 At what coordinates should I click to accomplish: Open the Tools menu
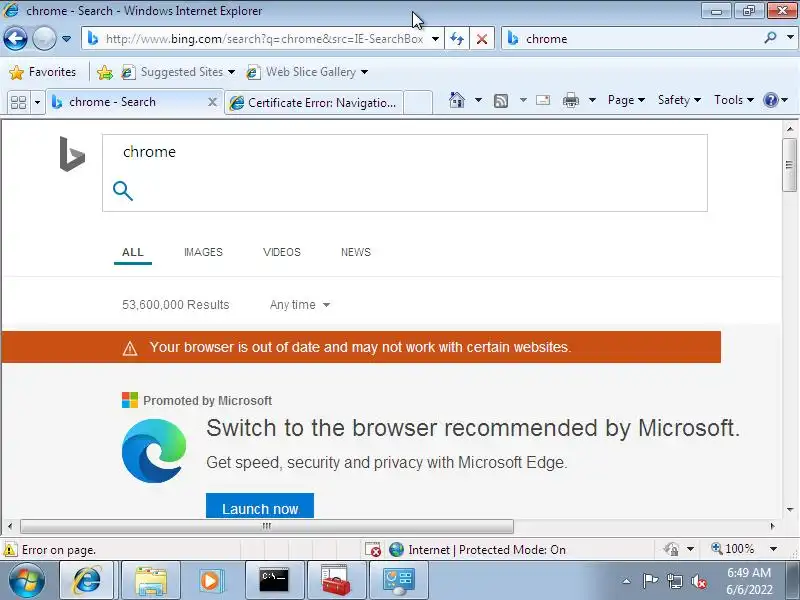[x=734, y=100]
